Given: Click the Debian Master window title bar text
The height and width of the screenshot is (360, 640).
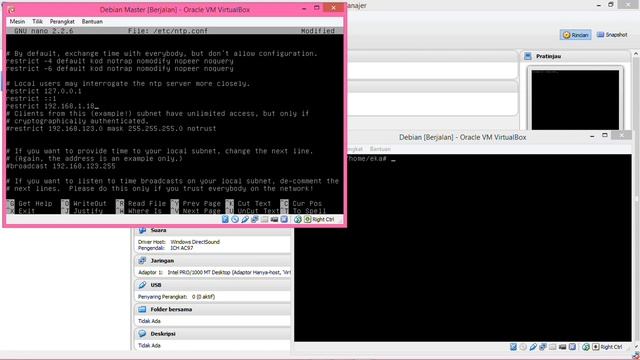Looking at the screenshot, I should (x=175, y=9).
